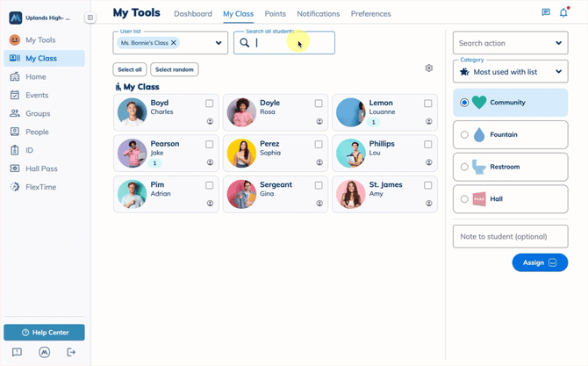
Task: Open the notifications bell
Action: point(563,13)
